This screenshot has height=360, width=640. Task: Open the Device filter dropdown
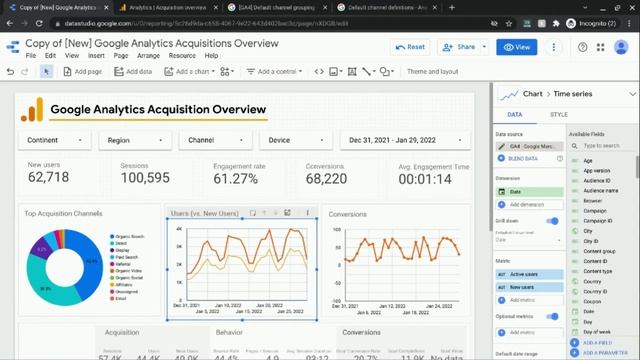click(296, 140)
